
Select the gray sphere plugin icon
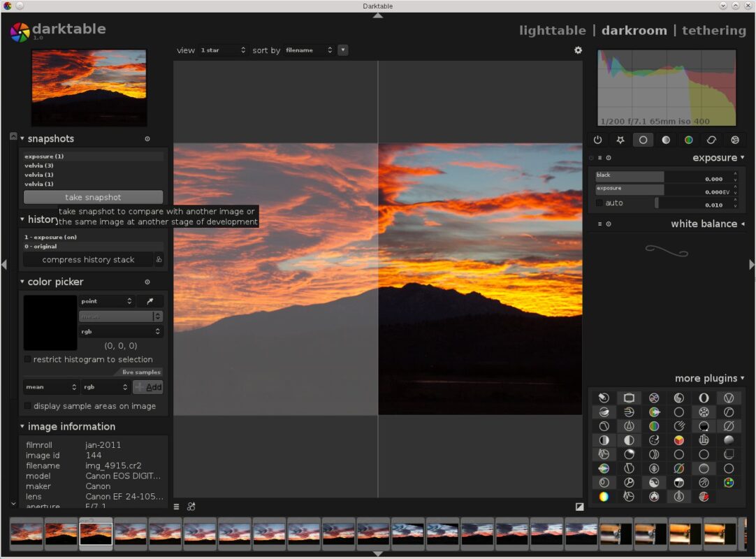729,440
